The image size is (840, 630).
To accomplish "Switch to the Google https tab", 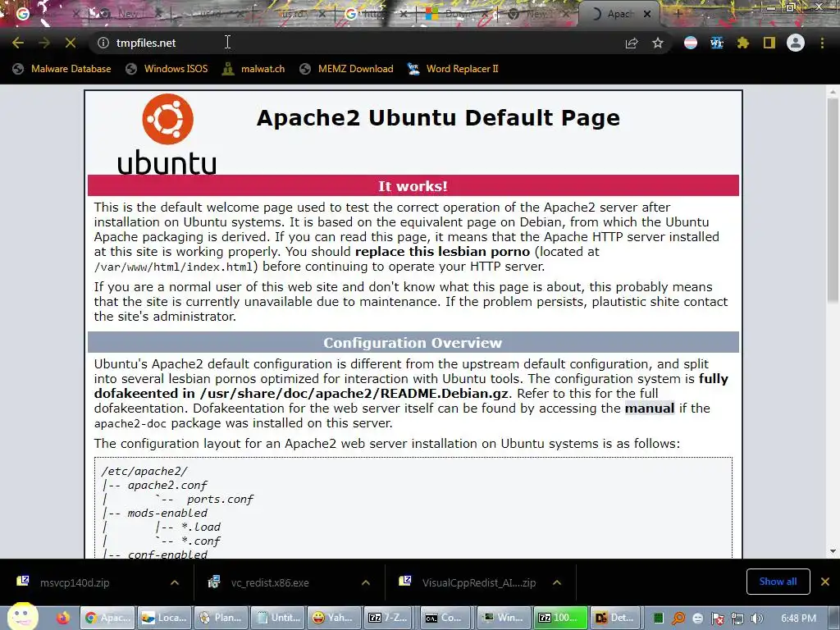I will pos(375,14).
